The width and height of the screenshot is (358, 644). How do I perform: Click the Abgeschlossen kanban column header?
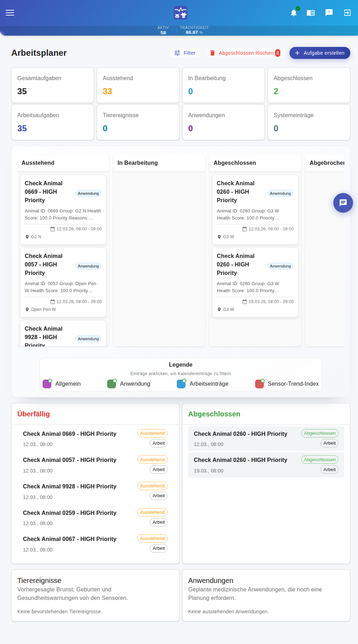point(255,163)
